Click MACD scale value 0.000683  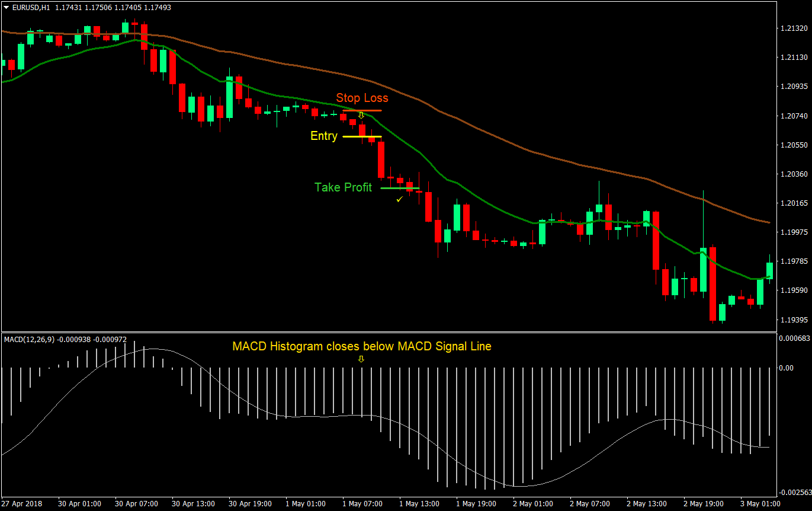point(794,338)
